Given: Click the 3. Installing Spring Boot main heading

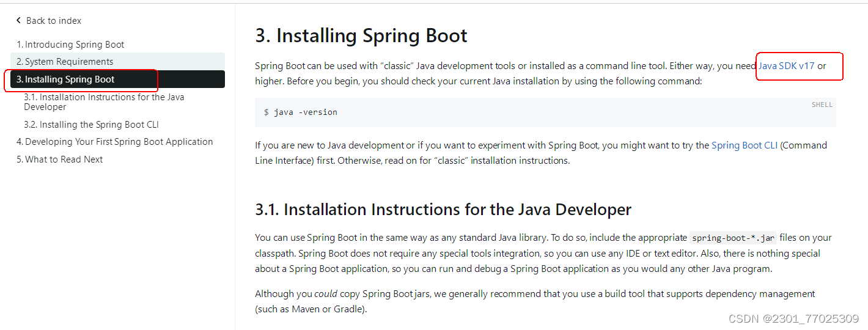Looking at the screenshot, I should 361,35.
